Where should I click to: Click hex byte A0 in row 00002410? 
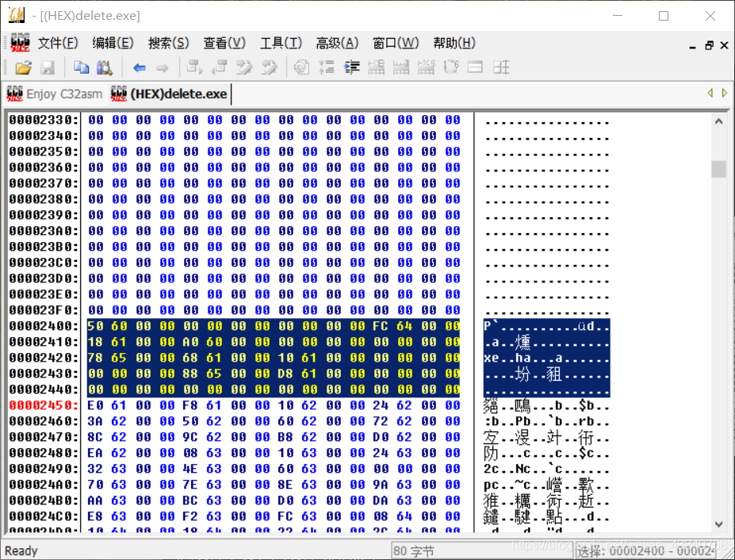coord(190,342)
